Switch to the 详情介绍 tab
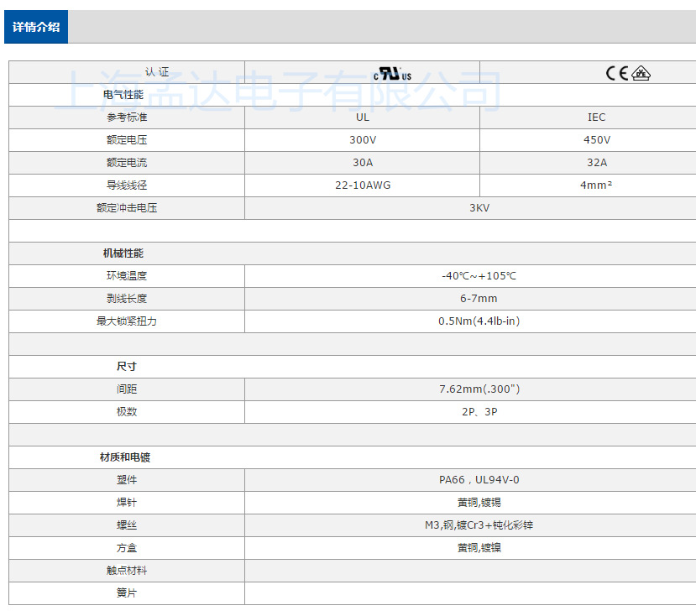The height and width of the screenshot is (616, 696). (x=36, y=26)
